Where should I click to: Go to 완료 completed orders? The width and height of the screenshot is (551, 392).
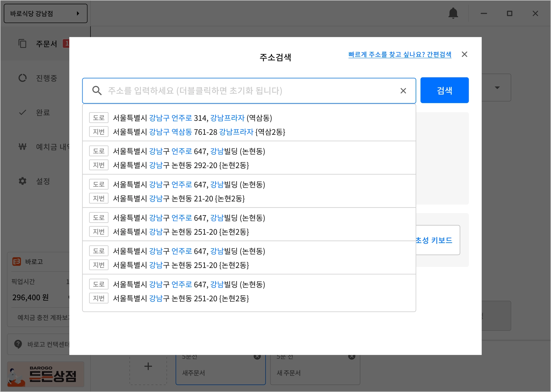click(x=43, y=112)
